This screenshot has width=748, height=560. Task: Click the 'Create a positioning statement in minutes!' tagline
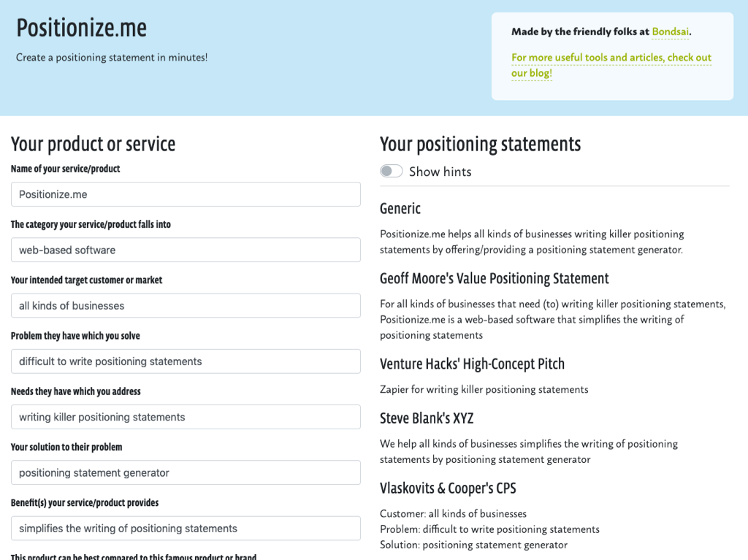click(112, 57)
